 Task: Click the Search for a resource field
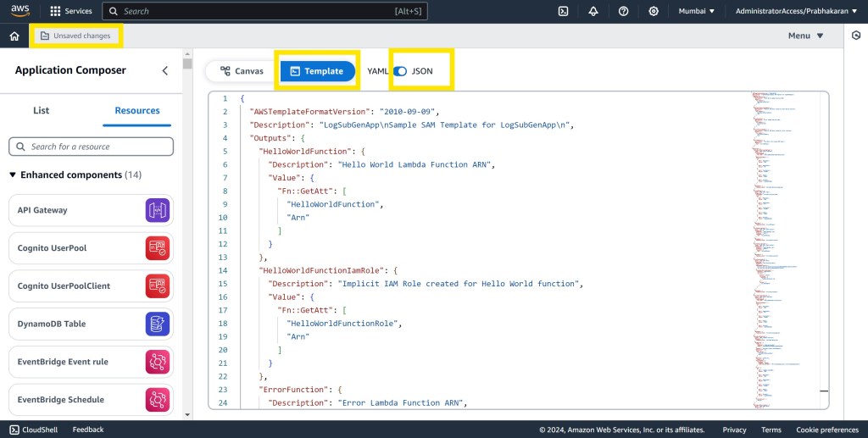click(x=92, y=147)
